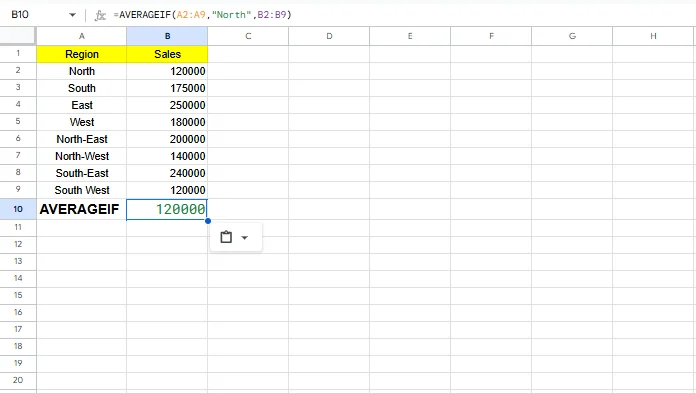Select the AVERAGEIF result cell B10
Image resolution: width=696 pixels, height=393 pixels.
point(167,209)
